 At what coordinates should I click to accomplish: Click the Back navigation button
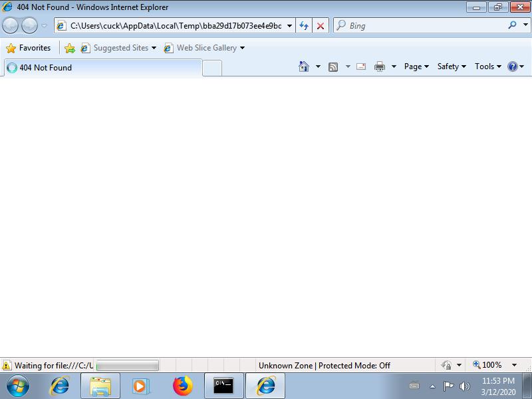10,25
